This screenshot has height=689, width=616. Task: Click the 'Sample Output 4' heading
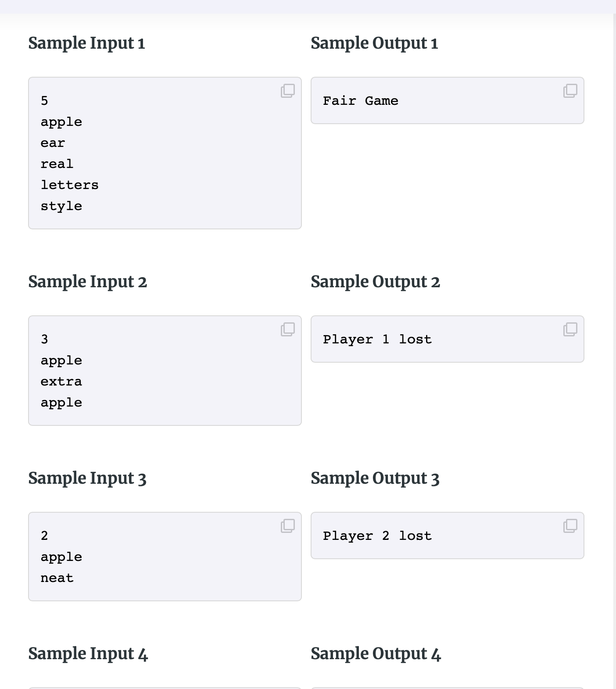pos(376,653)
